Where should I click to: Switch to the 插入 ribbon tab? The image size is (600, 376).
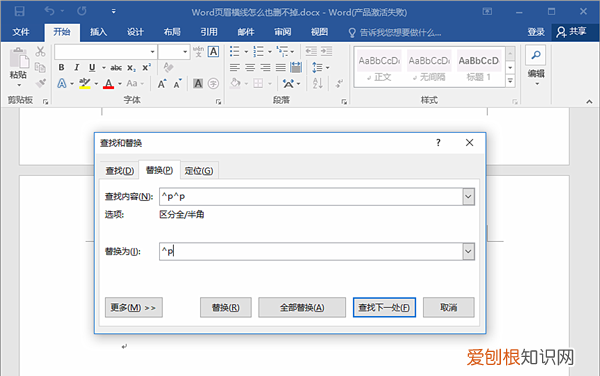(98, 32)
